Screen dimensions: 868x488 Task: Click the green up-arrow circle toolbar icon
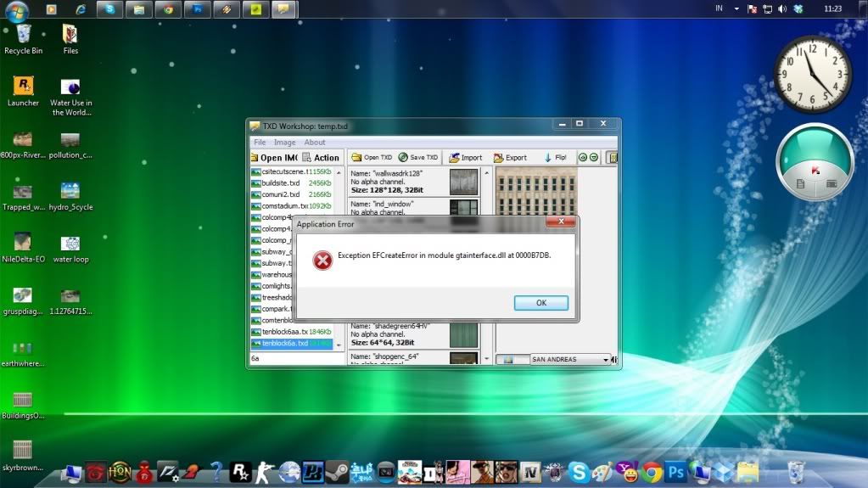[x=582, y=158]
